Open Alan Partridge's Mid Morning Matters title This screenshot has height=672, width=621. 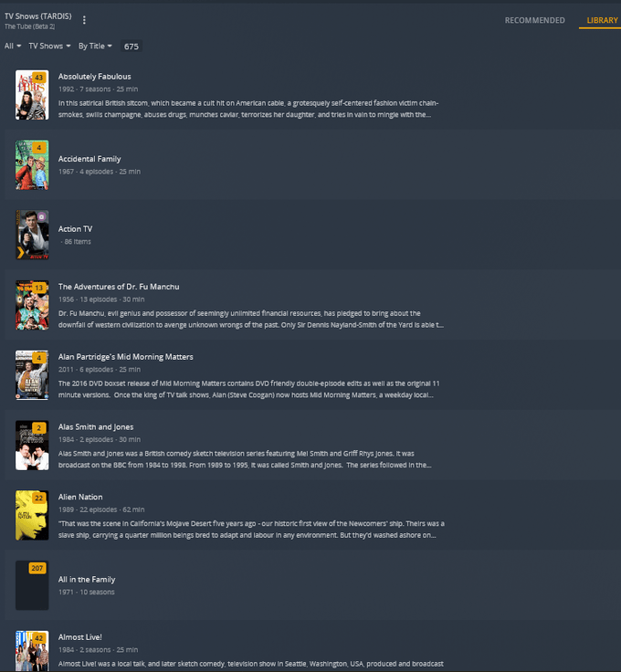click(126, 357)
